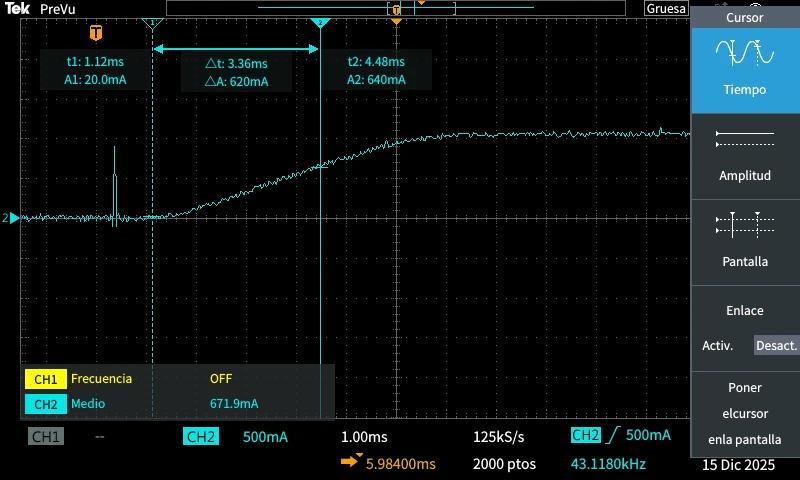Click the '125kS/s' sample rate
The width and height of the screenshot is (800, 480).
498,437
